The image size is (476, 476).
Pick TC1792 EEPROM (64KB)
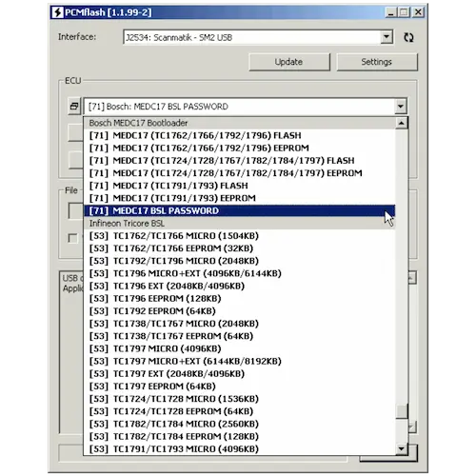click(239, 311)
